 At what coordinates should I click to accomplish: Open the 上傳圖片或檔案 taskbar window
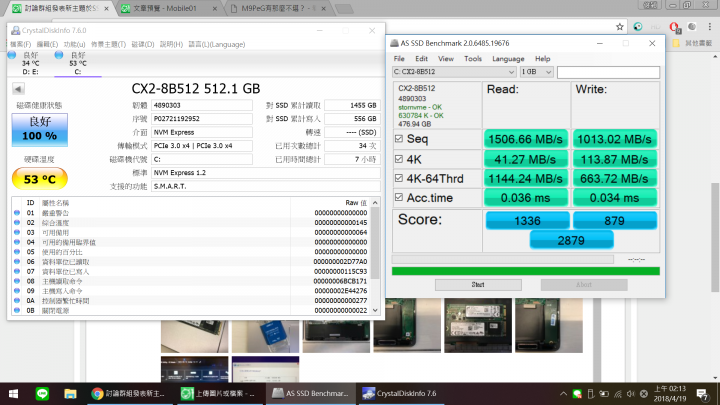(x=219, y=394)
